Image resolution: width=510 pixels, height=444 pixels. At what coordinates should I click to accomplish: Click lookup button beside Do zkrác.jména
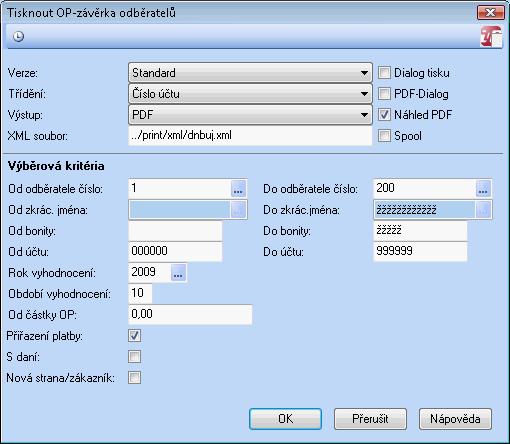(483, 210)
